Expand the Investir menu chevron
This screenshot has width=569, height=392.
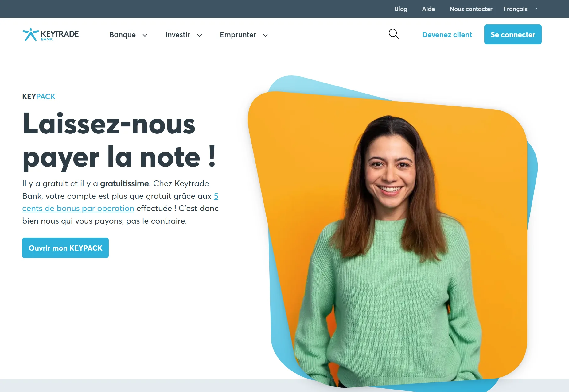pos(200,35)
